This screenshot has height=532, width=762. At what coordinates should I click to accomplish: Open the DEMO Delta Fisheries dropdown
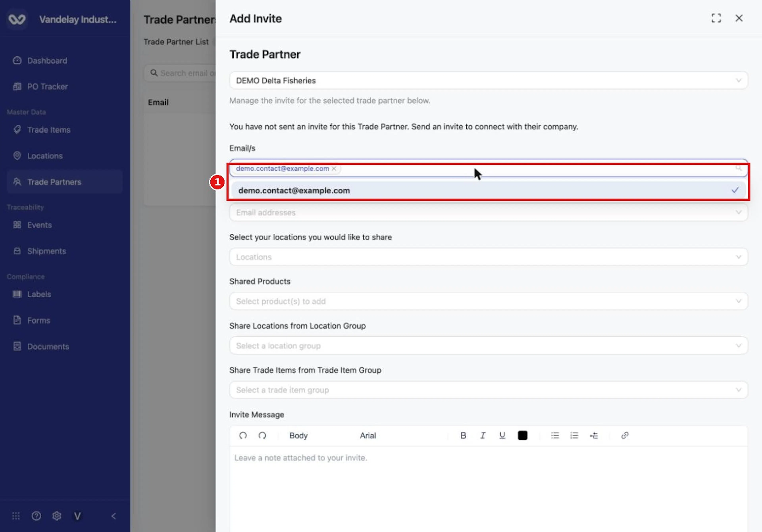[489, 80]
